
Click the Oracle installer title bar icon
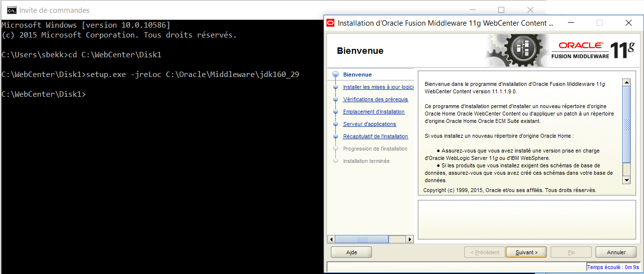click(330, 23)
